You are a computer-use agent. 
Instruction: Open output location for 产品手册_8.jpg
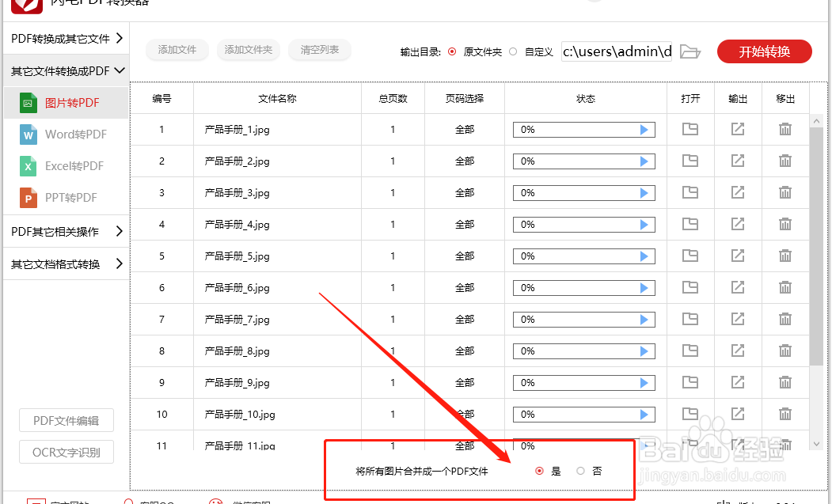coord(738,351)
